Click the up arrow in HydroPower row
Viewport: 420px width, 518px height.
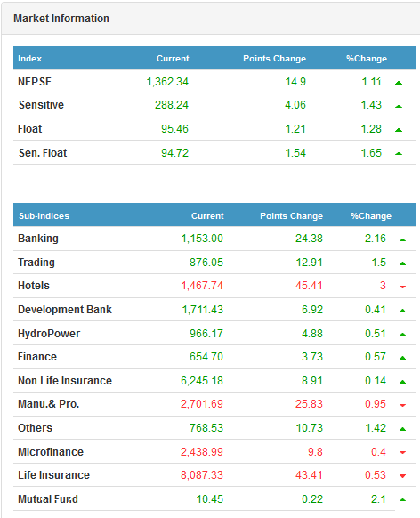402,335
